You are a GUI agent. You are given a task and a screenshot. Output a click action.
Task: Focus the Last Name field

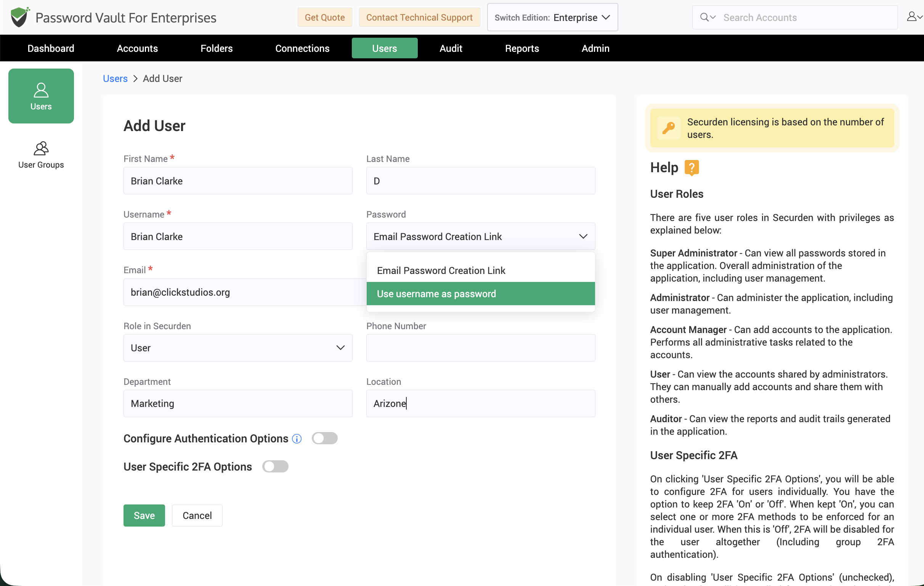(480, 181)
